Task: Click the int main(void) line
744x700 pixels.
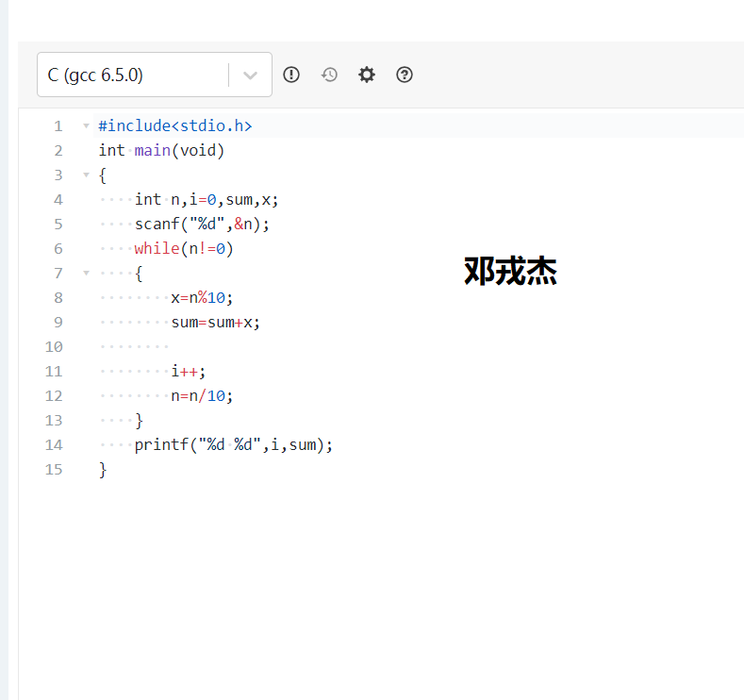Action: tap(161, 150)
